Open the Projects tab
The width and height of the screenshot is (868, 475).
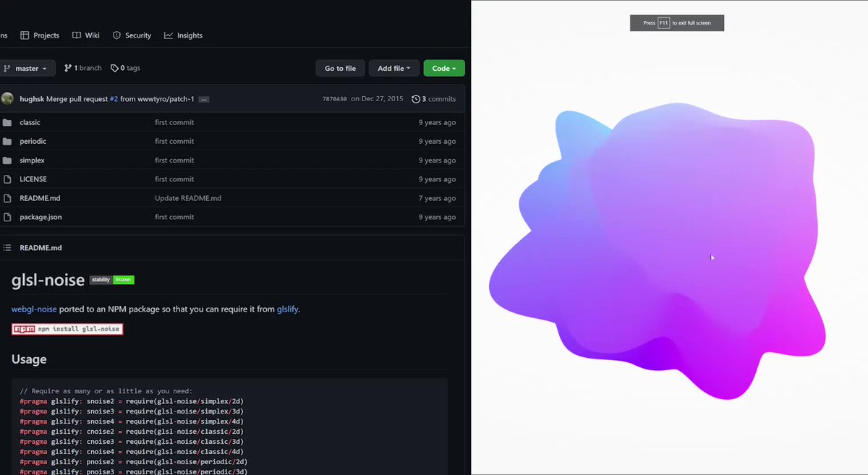pyautogui.click(x=40, y=35)
